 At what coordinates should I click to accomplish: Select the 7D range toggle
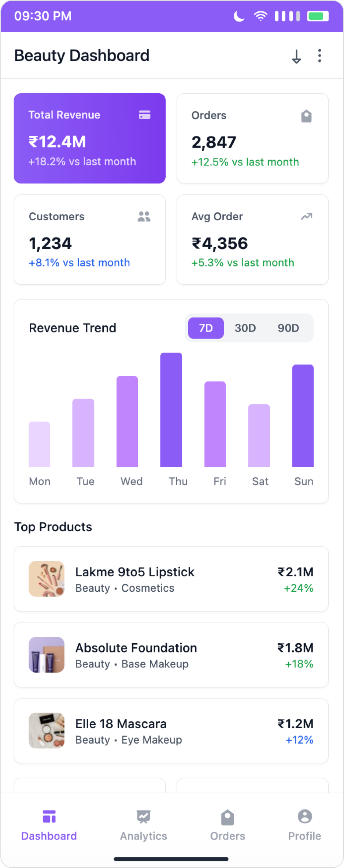206,328
